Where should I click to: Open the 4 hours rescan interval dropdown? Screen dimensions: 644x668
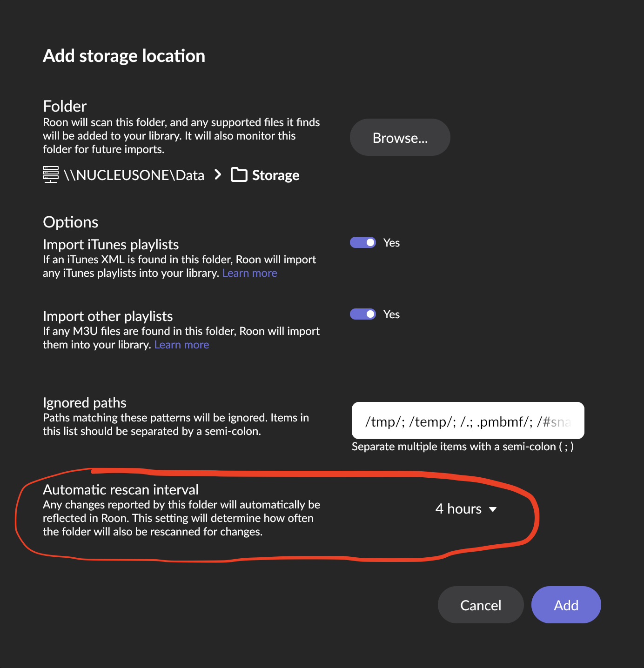465,509
